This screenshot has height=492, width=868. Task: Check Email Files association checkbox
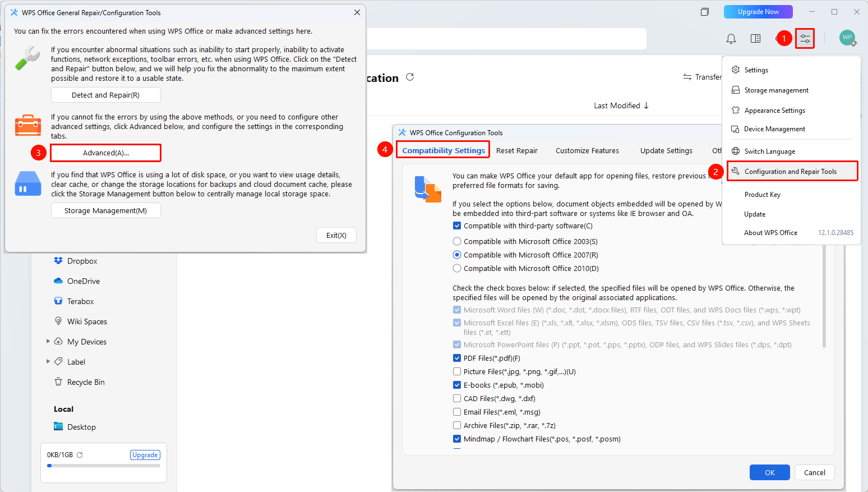457,412
